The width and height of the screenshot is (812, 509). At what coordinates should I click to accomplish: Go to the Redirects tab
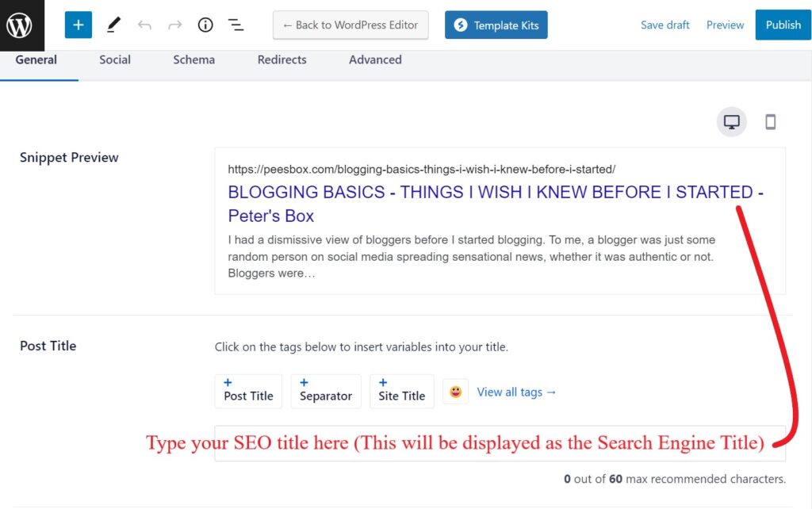click(282, 59)
